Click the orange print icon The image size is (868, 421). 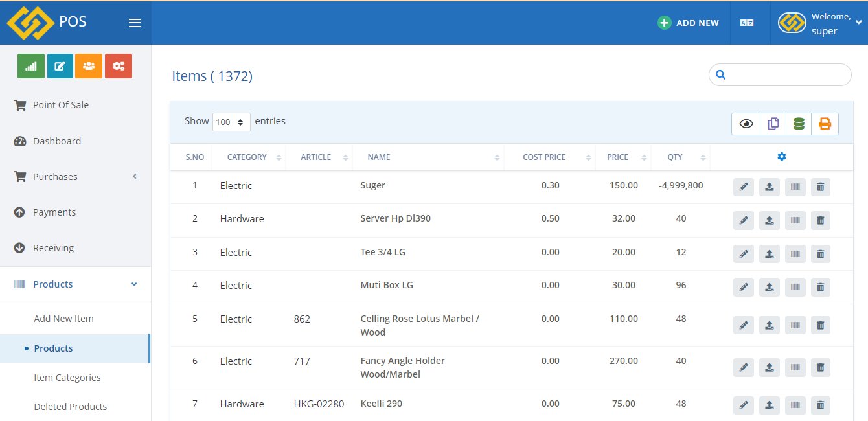point(825,124)
